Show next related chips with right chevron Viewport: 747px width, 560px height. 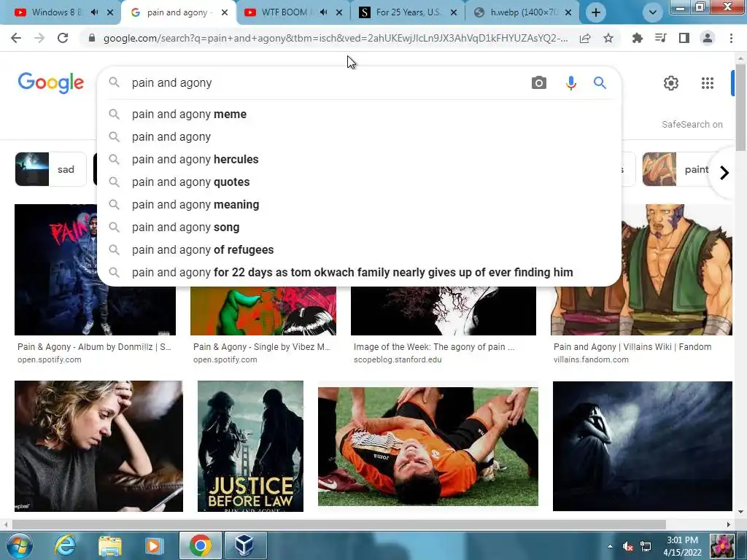(x=724, y=172)
